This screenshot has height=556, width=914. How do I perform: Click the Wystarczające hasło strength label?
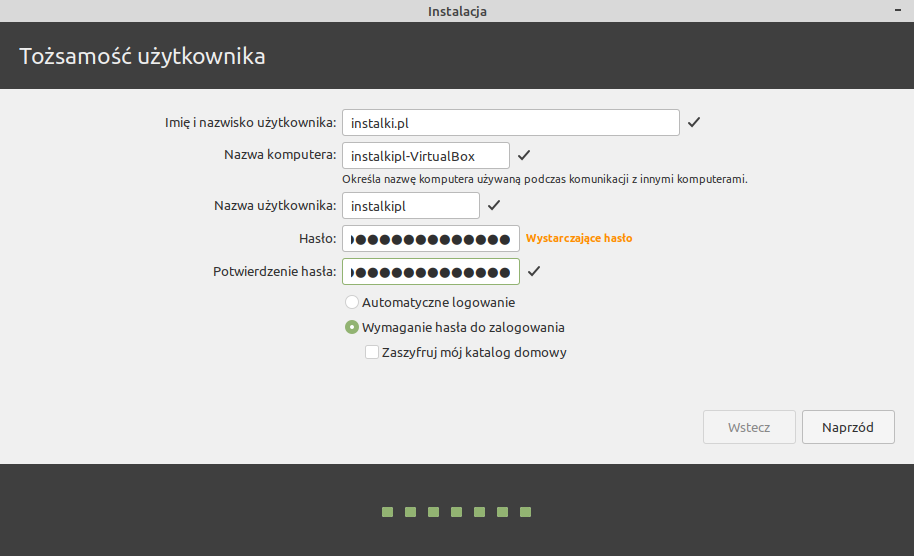click(x=579, y=238)
